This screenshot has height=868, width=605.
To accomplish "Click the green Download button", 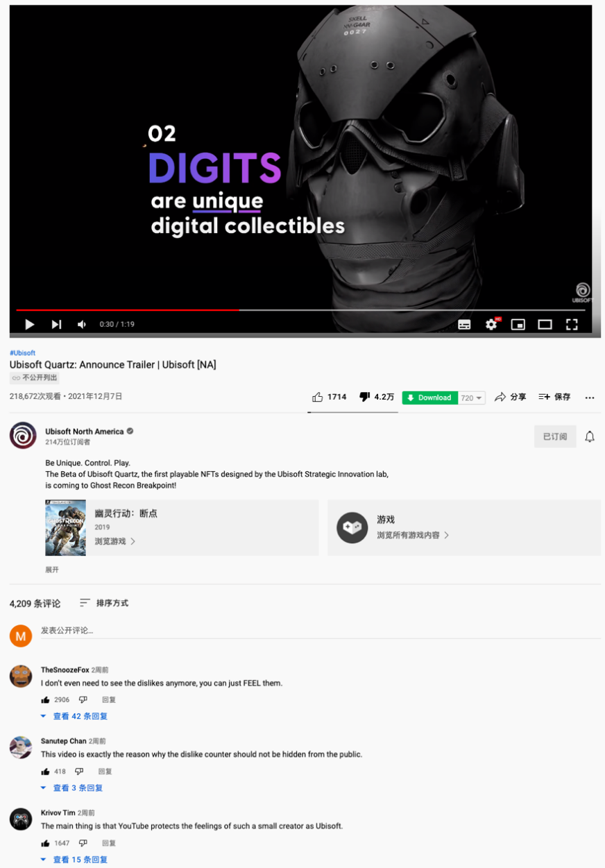I will click(x=429, y=398).
